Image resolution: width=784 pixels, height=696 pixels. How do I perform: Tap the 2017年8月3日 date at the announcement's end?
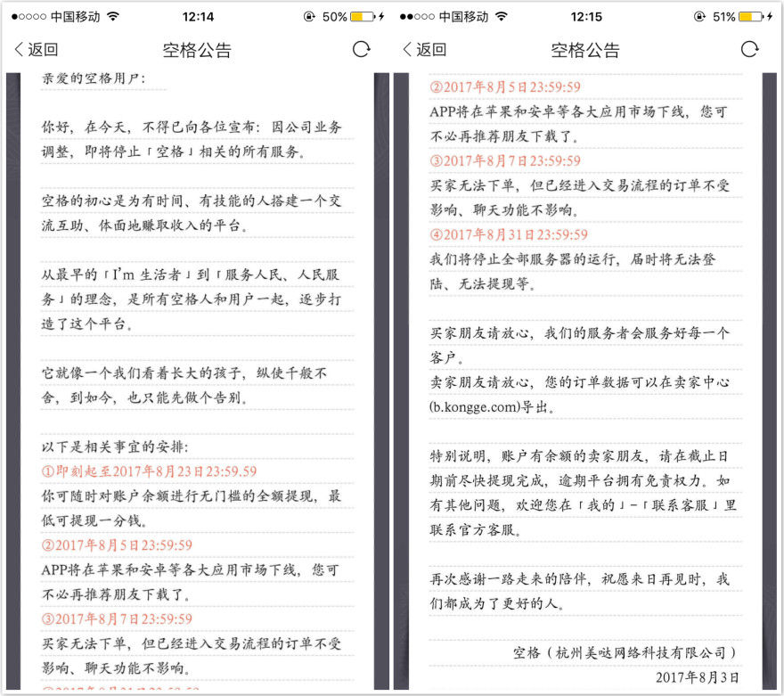[697, 676]
